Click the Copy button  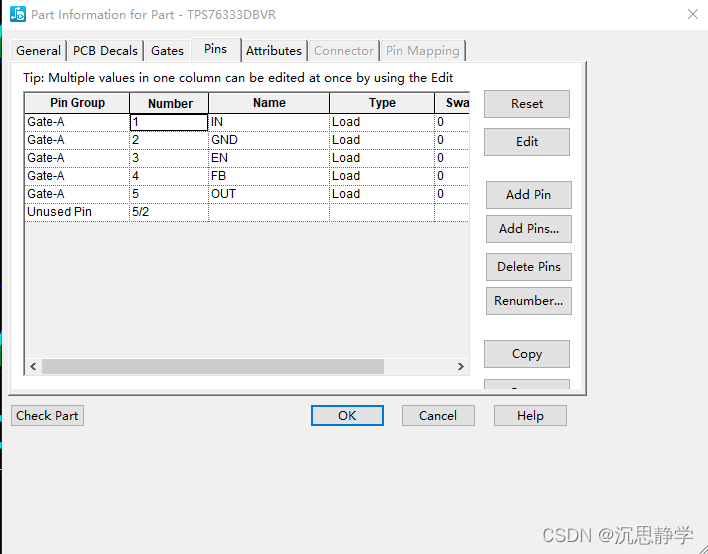point(526,354)
